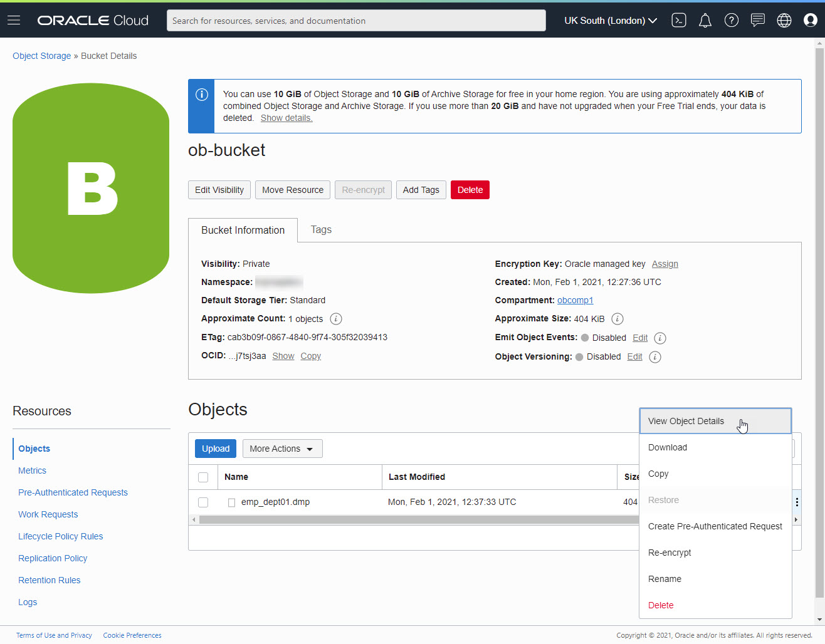Open Objects in Resources sidebar
Screen dimensions: 825x644
(x=34, y=449)
